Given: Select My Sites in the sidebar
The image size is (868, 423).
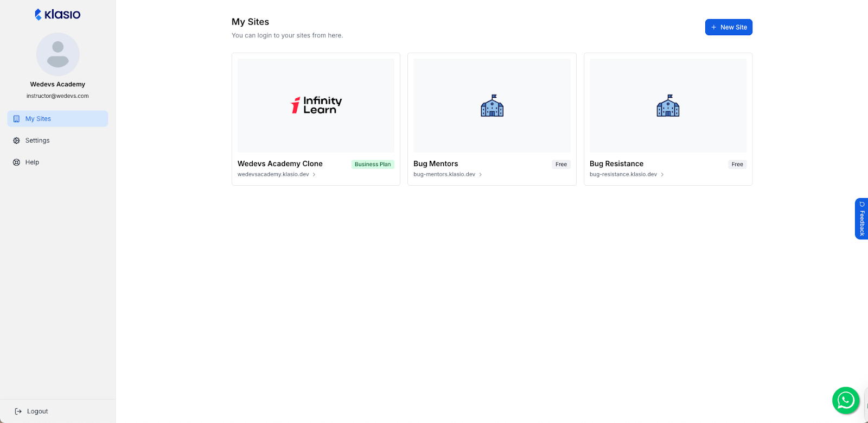Looking at the screenshot, I should pos(38,119).
